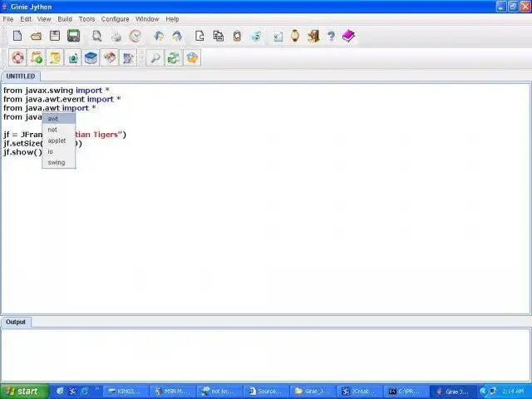The width and height of the screenshot is (532, 399).
Task: Click the 'jf.show()' code line
Action: click(22, 152)
